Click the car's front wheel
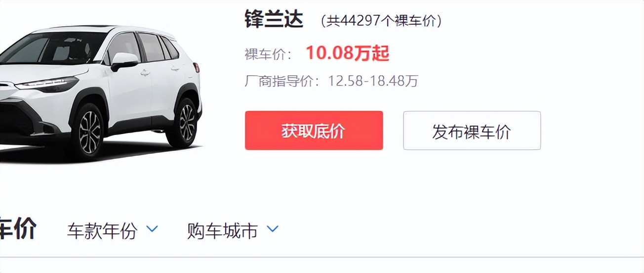This screenshot has height=273, width=644. pyautogui.click(x=88, y=130)
